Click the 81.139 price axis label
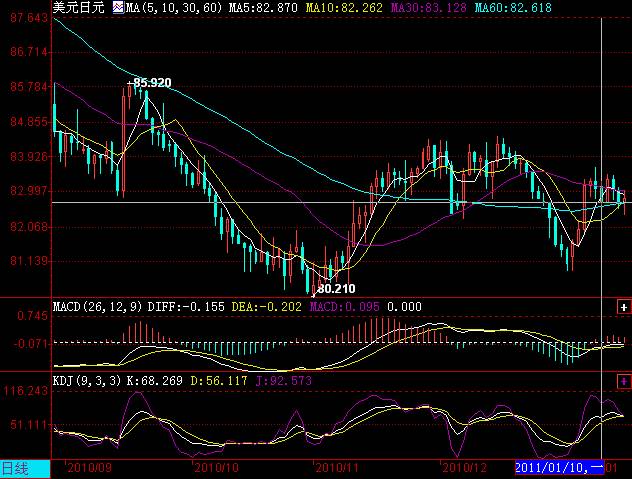Image resolution: width=632 pixels, height=479 pixels. click(x=29, y=261)
